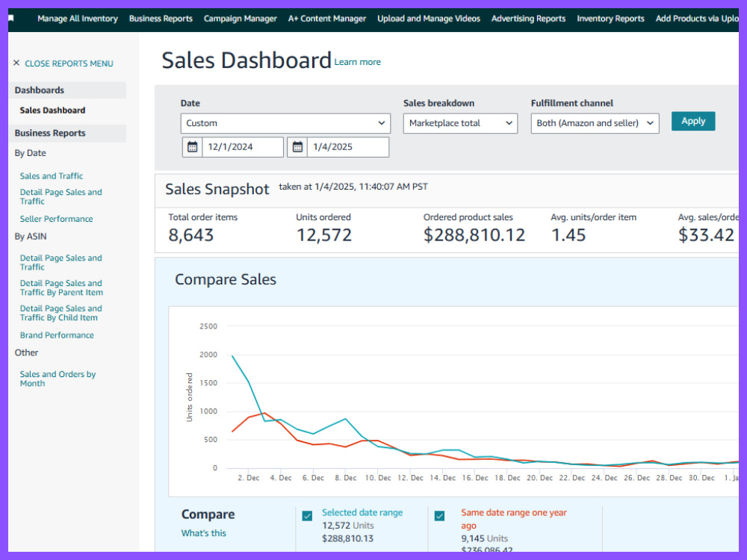Click the By ASIN sidebar label

tap(31, 236)
